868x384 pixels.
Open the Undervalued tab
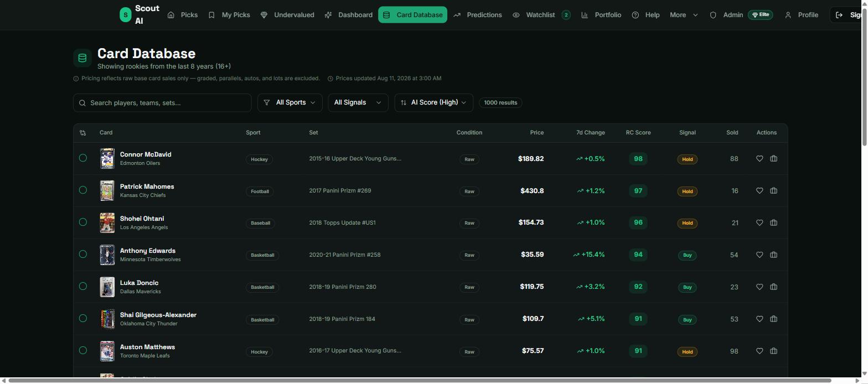287,15
